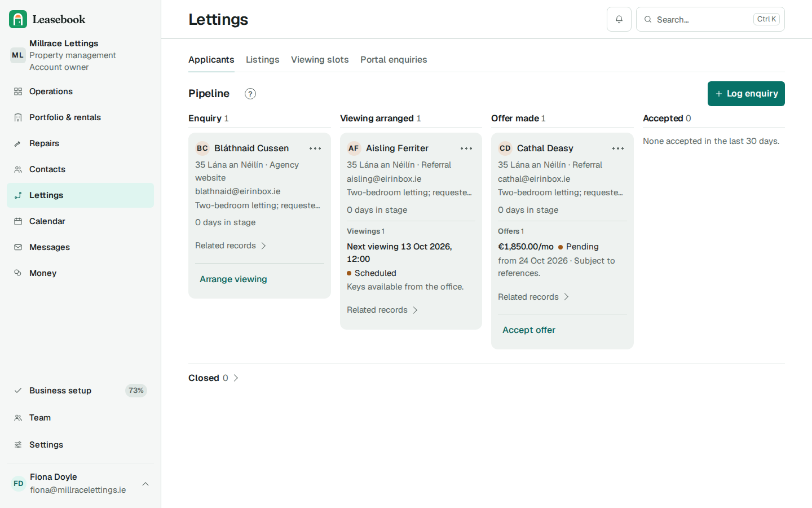The height and width of the screenshot is (508, 812).
Task: Click the blathnaid@eirinbox.ie email address
Action: [238, 191]
